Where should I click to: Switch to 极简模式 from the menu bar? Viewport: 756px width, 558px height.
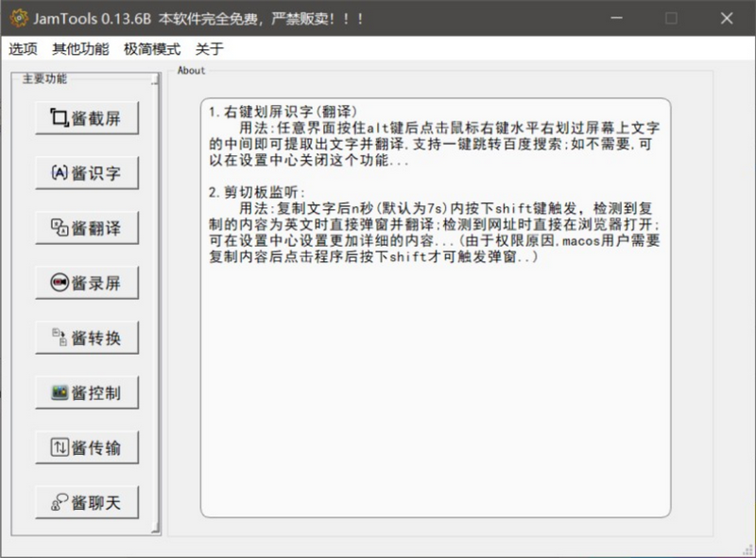point(151,49)
